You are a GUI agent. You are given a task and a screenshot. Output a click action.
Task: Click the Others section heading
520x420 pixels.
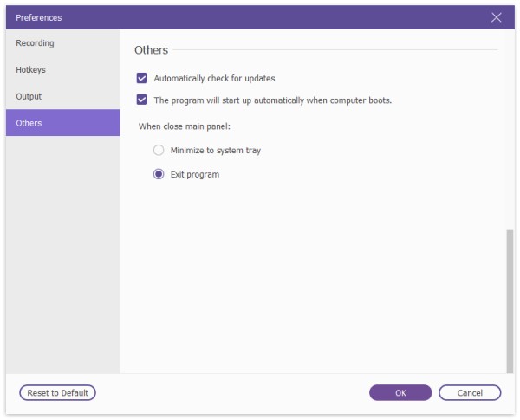(x=152, y=50)
